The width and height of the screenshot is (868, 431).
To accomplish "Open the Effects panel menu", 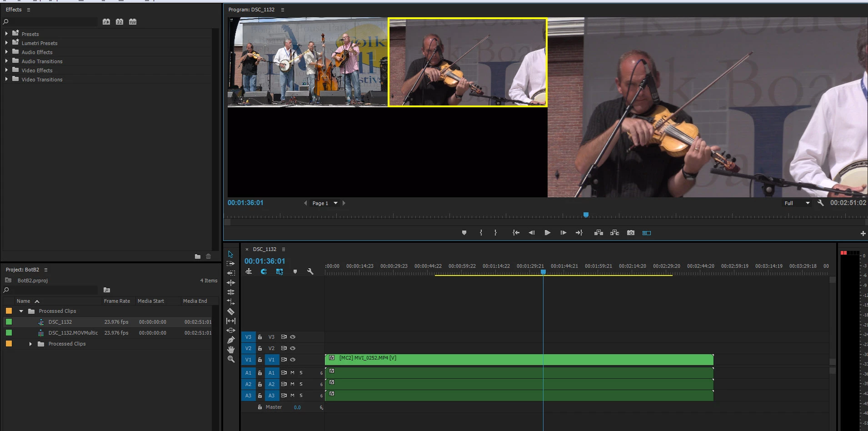I will 29,10.
